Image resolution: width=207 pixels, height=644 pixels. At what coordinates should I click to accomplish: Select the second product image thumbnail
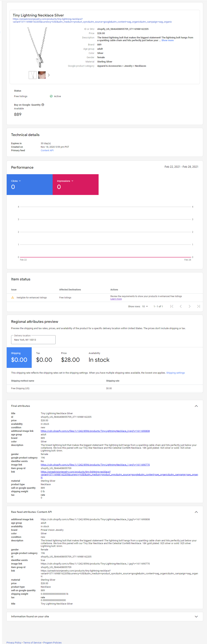42,75
